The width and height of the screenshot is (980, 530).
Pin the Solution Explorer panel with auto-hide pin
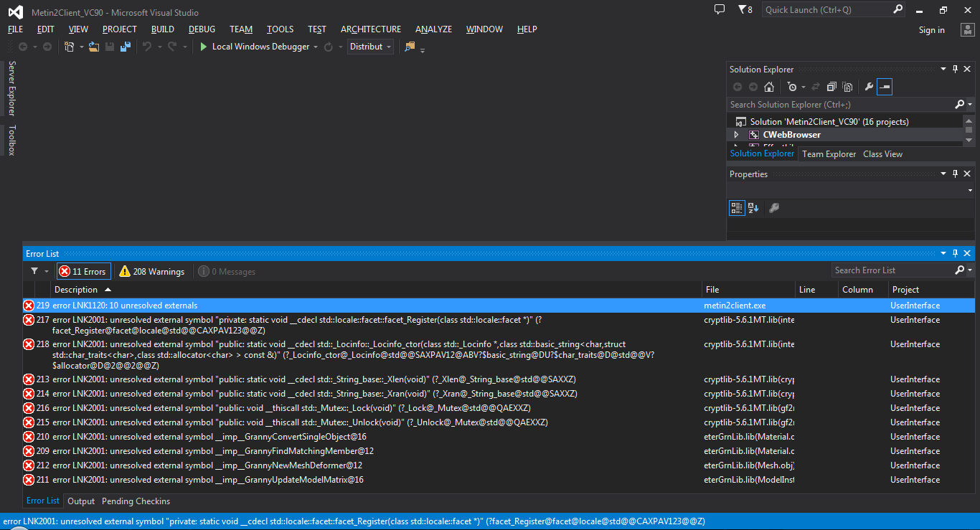[x=956, y=69]
